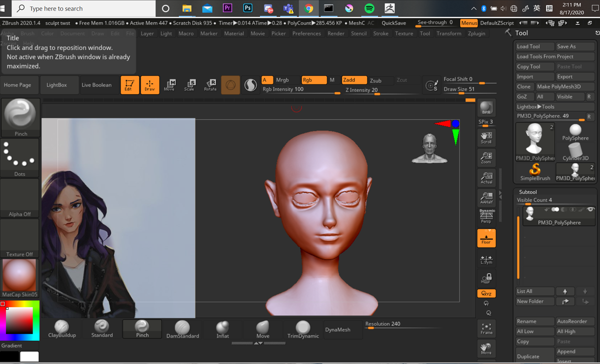
Task: Toggle Draw mode
Action: (x=149, y=85)
